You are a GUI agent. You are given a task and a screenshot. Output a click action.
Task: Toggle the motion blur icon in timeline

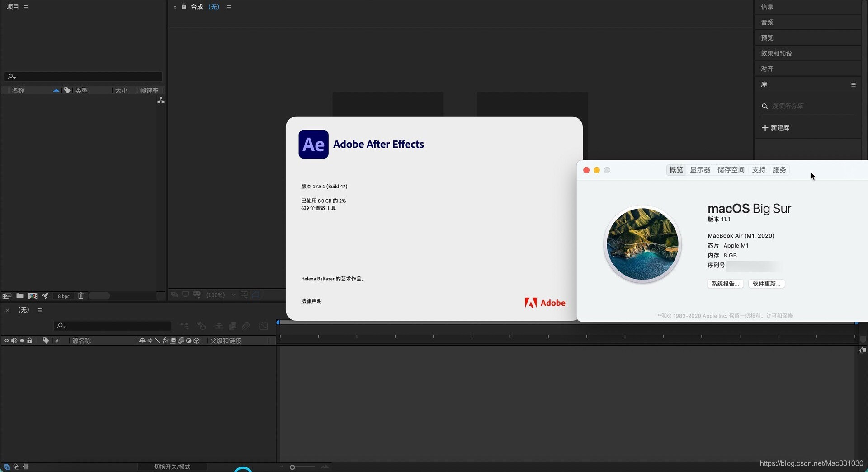pyautogui.click(x=246, y=326)
